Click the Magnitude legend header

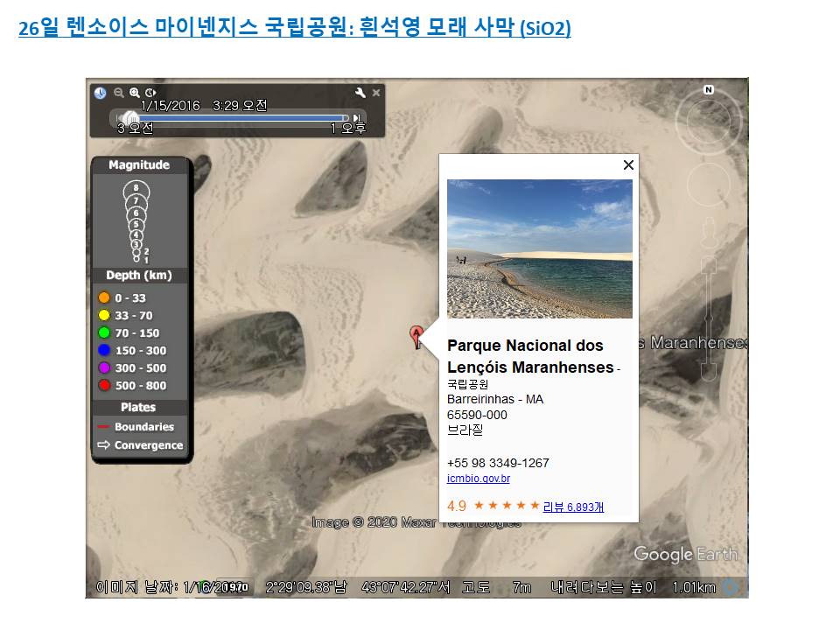139,165
